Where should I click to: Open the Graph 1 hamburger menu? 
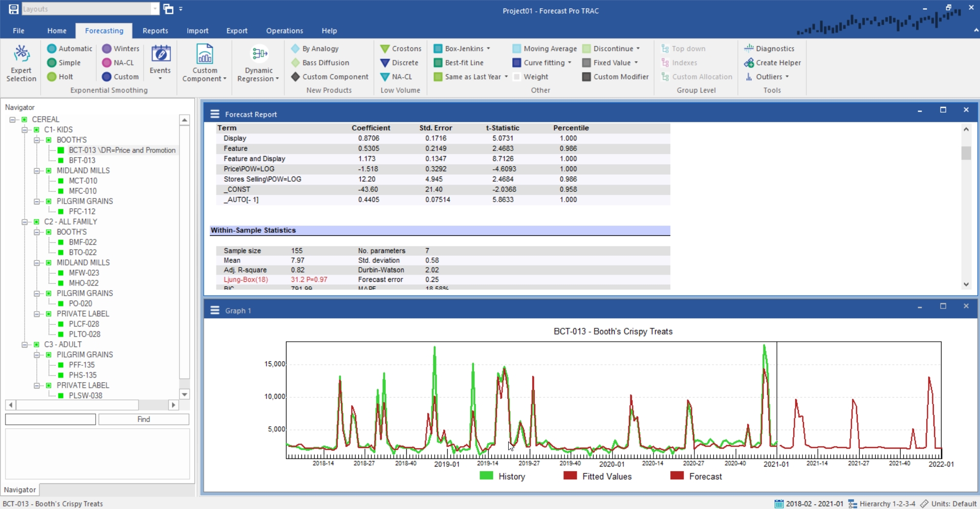point(215,311)
